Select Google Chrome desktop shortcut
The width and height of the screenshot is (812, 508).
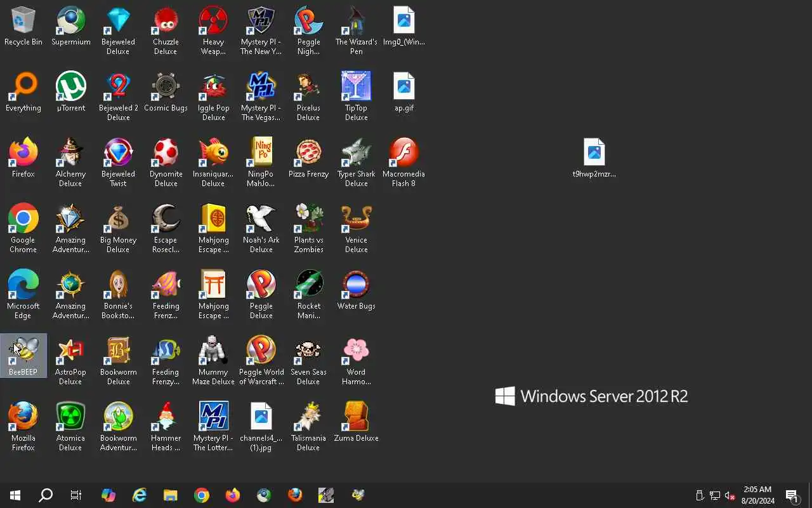click(23, 229)
